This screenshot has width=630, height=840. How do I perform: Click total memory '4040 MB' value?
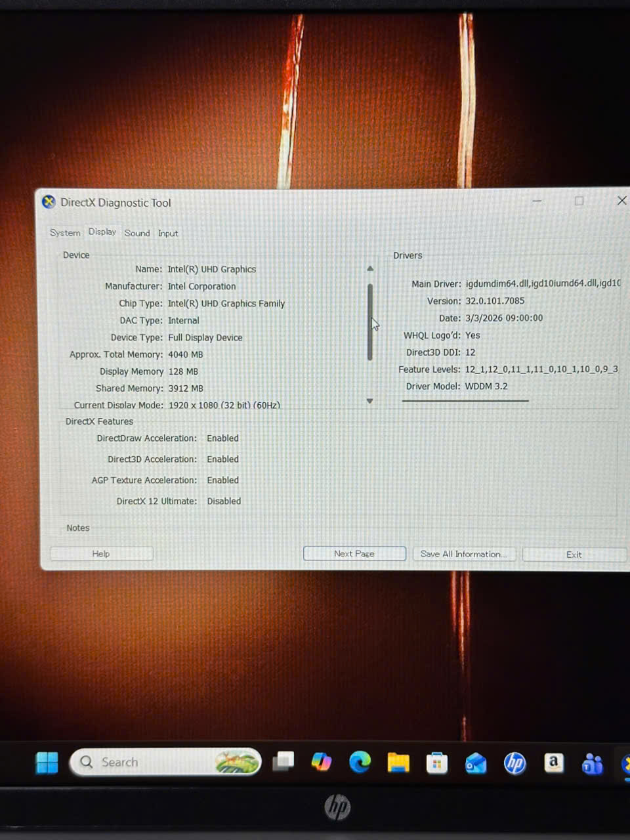tap(186, 354)
